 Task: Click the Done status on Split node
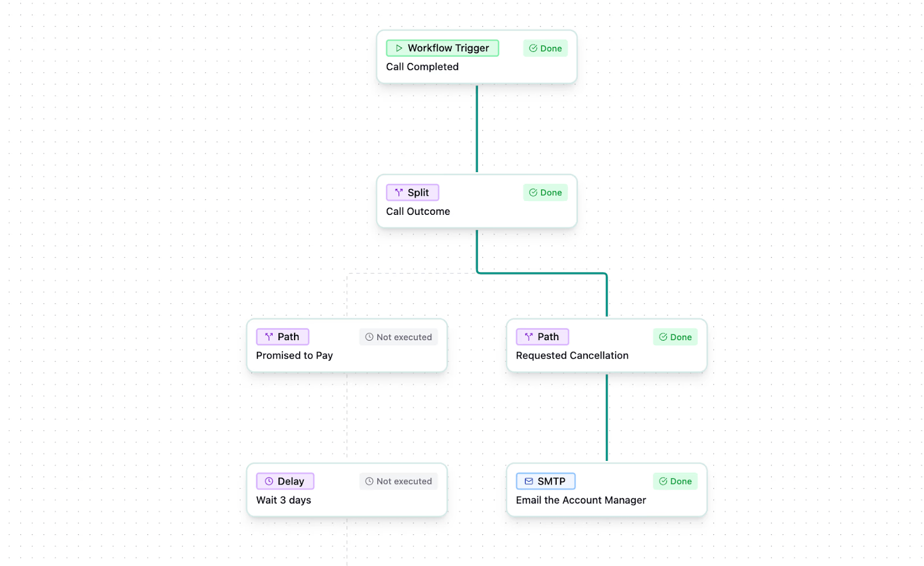pos(545,193)
